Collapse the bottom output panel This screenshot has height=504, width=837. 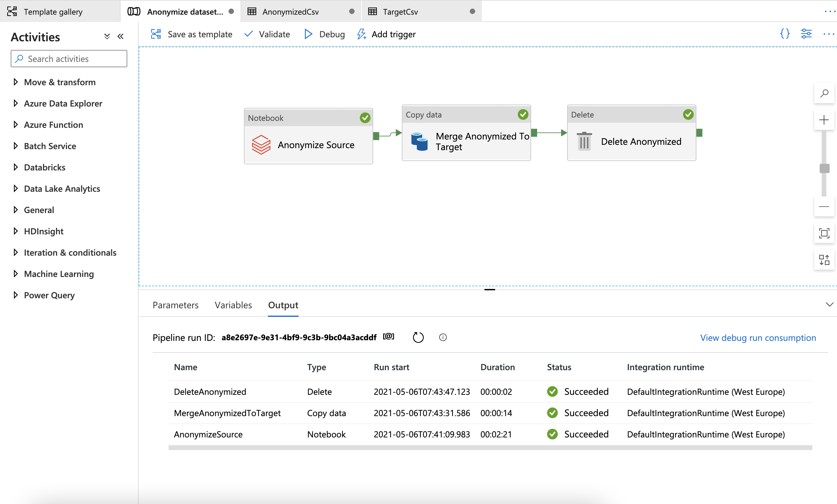coord(829,305)
